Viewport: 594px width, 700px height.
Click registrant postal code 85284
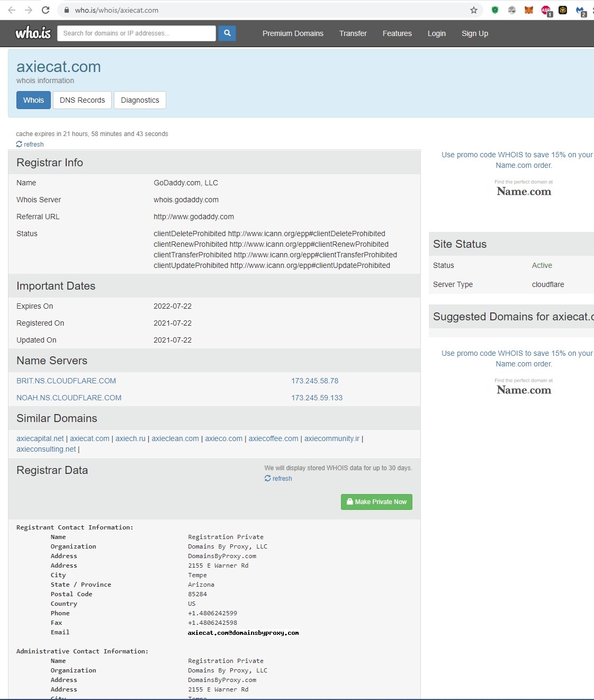point(197,594)
